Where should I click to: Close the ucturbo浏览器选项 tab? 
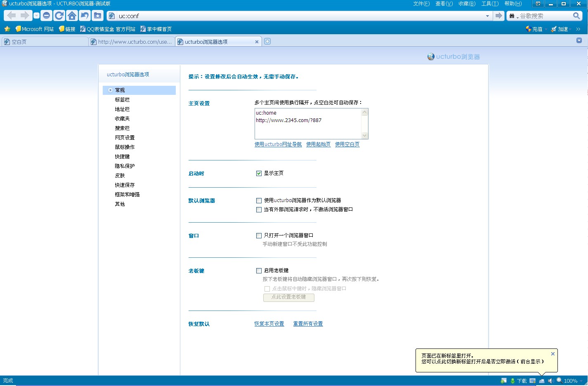257,42
